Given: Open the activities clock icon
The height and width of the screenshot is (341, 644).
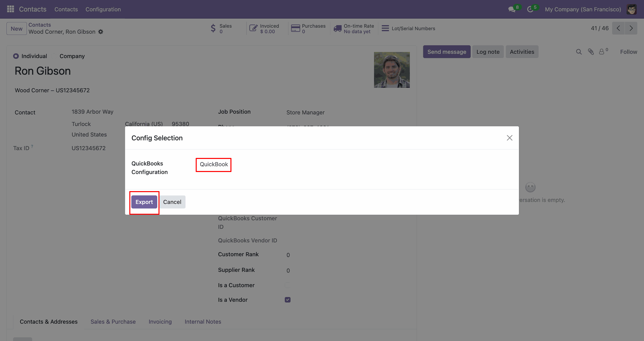Looking at the screenshot, I should [x=530, y=9].
